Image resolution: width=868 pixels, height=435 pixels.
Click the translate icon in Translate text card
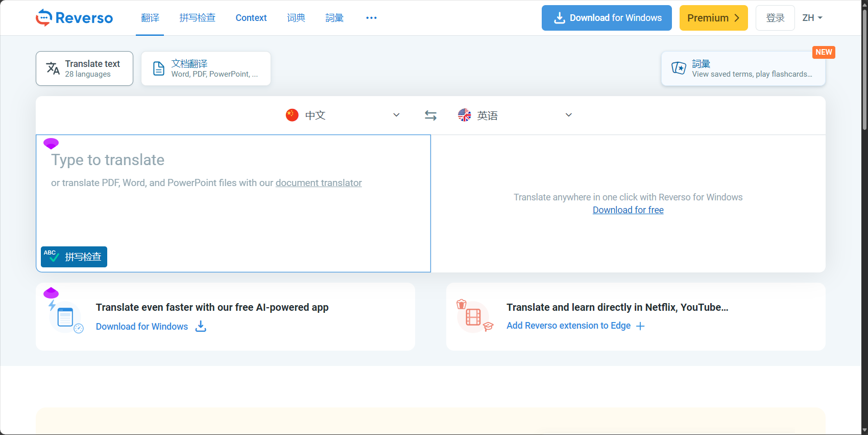tap(53, 68)
